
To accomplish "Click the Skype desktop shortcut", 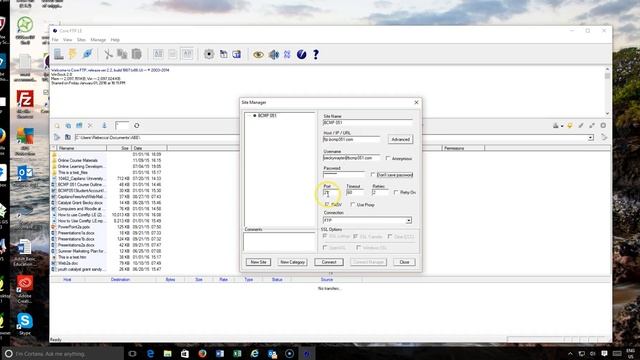I will pos(24,323).
